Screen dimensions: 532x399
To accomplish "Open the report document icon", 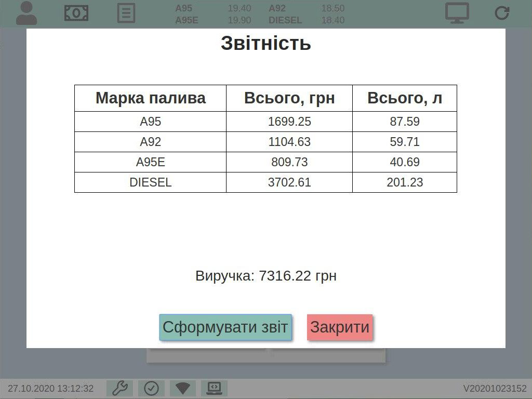I will coord(126,13).
